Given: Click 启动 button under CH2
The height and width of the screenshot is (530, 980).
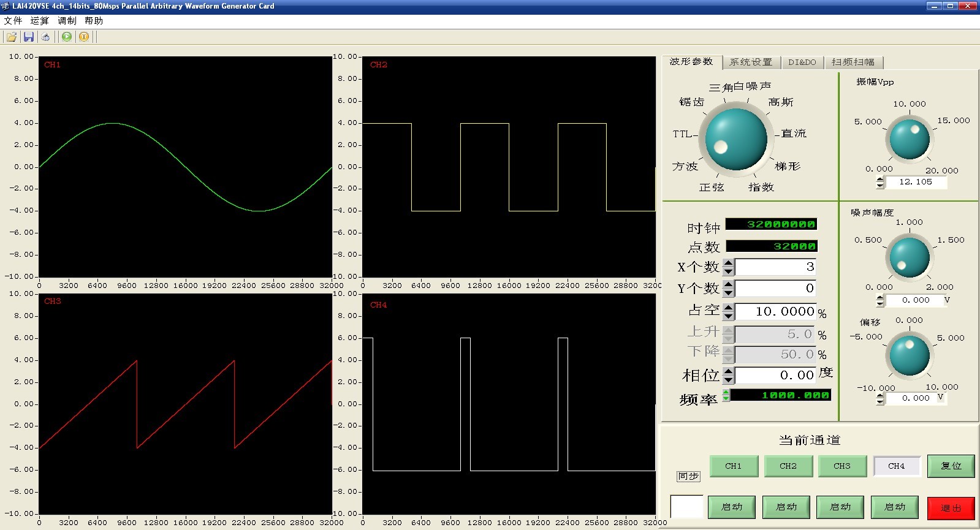Looking at the screenshot, I should [786, 507].
